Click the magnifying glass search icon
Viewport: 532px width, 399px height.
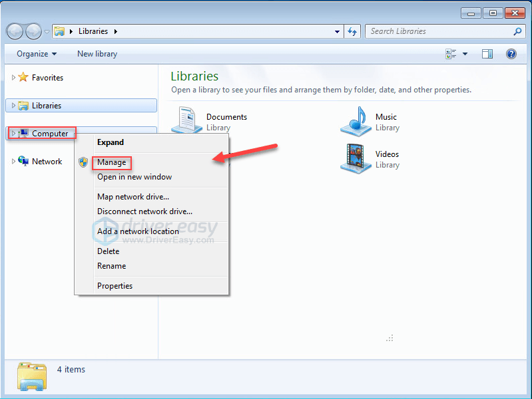pyautogui.click(x=517, y=31)
